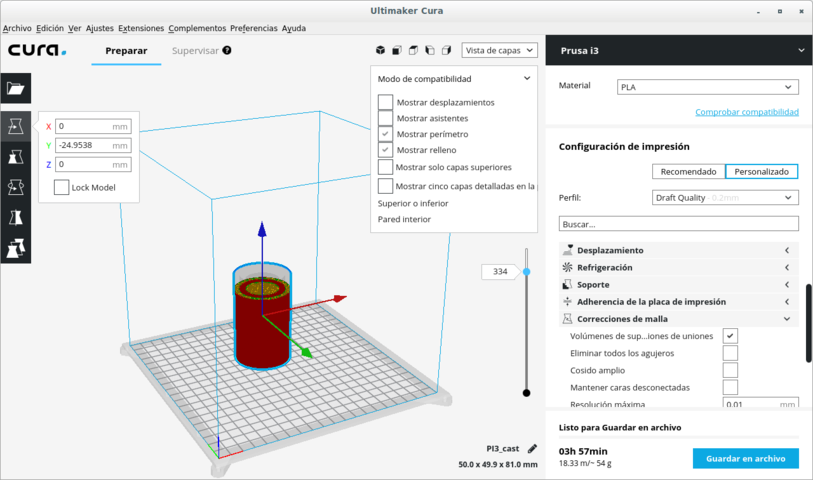
Task: Uncheck Volúmenes de superposiciones de uniones
Action: point(730,336)
